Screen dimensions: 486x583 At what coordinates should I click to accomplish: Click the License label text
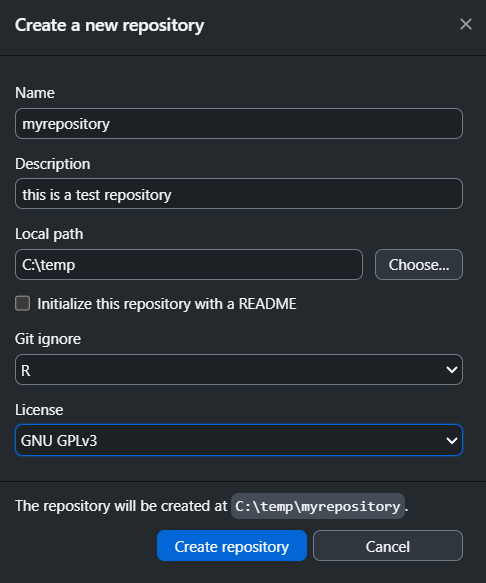(x=39, y=410)
